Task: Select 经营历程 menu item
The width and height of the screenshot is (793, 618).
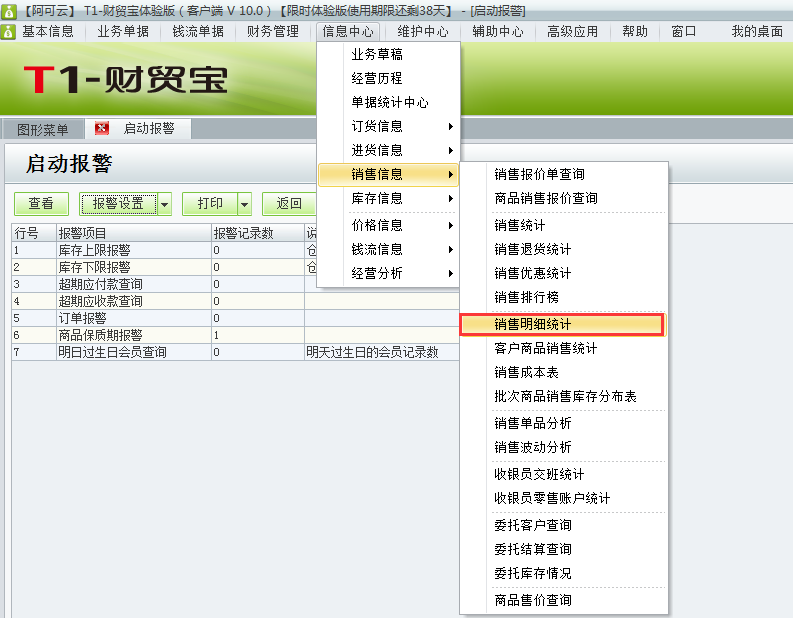Action: 388,78
